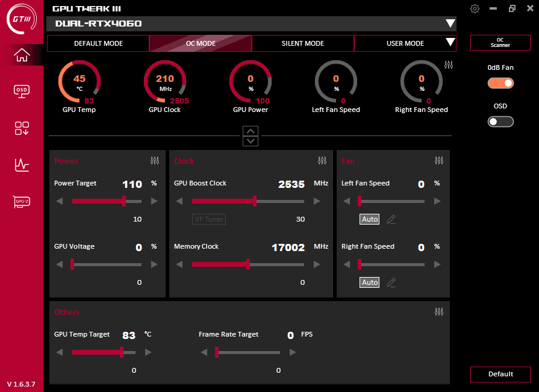Open the Home page in sidebar
This screenshot has height=392, width=539.
pos(22,55)
